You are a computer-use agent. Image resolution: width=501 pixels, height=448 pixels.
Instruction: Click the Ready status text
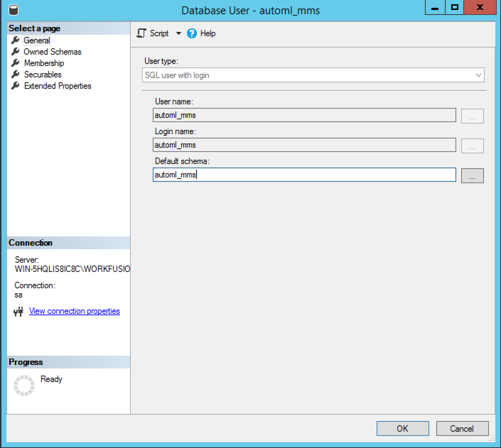(x=52, y=379)
